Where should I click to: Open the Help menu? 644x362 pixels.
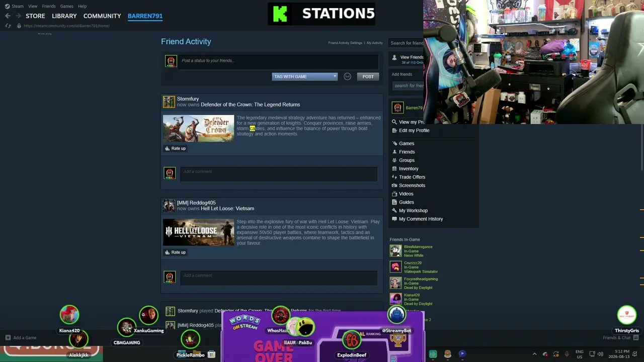[x=82, y=6]
